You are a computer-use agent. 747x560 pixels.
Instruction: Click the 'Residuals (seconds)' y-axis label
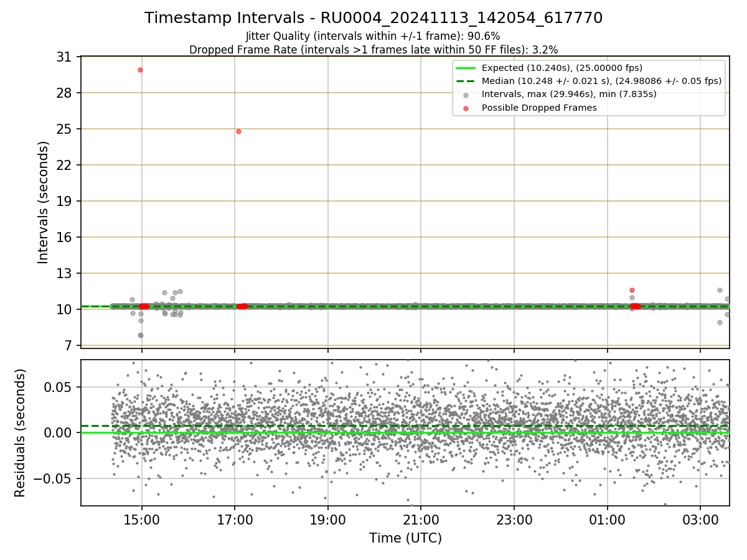click(x=21, y=432)
